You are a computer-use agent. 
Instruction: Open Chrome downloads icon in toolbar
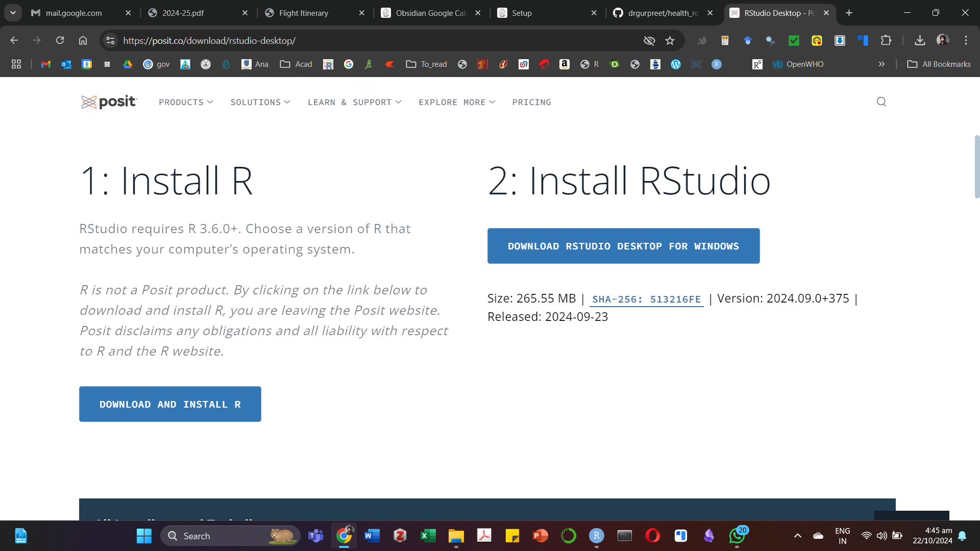[x=919, y=41]
